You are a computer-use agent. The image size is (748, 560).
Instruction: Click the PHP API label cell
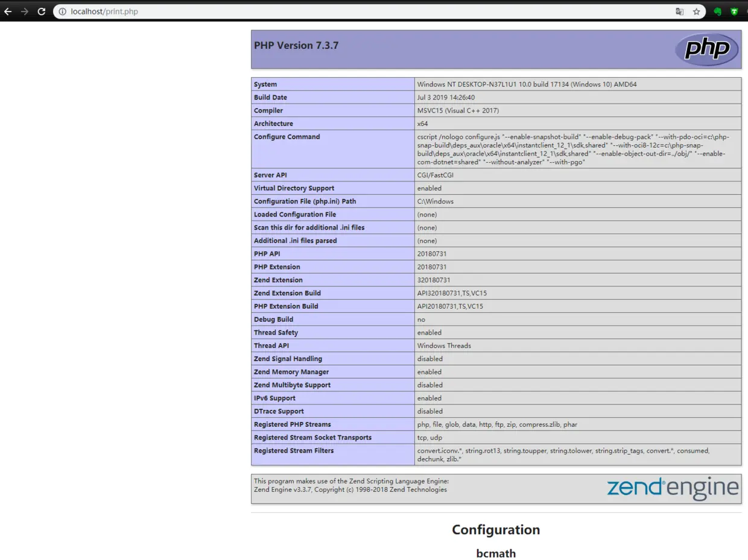(x=333, y=254)
